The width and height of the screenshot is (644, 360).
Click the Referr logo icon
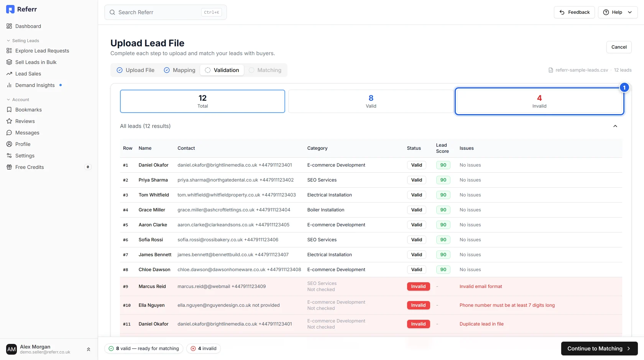tap(10, 9)
